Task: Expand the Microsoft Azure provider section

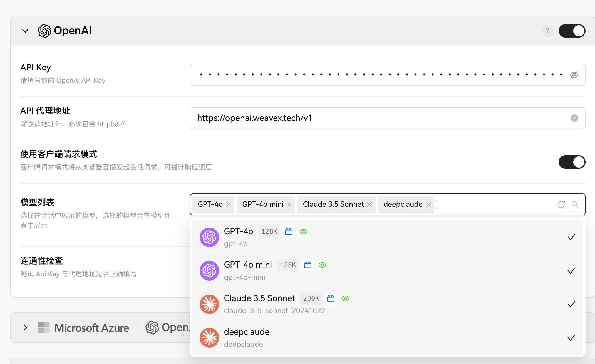Action: [25, 328]
